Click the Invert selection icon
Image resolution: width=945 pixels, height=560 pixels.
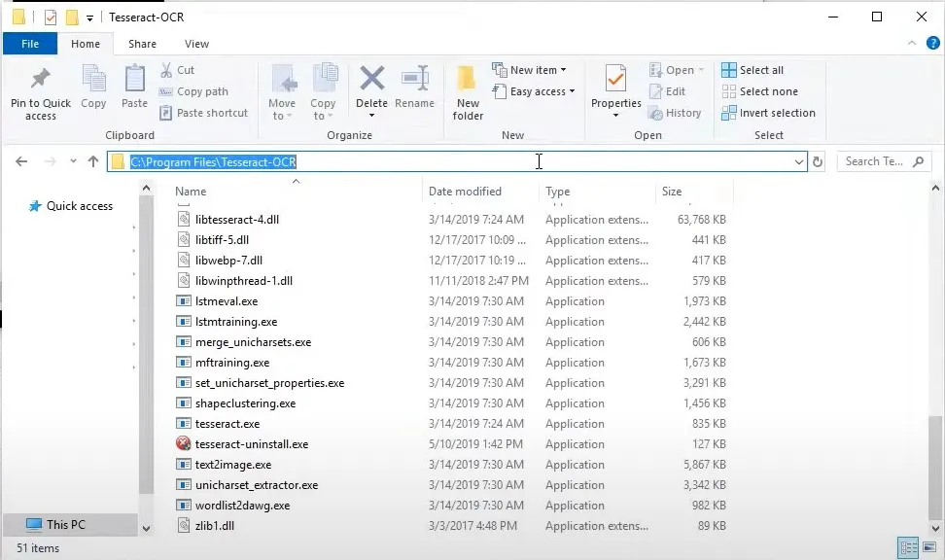(728, 113)
